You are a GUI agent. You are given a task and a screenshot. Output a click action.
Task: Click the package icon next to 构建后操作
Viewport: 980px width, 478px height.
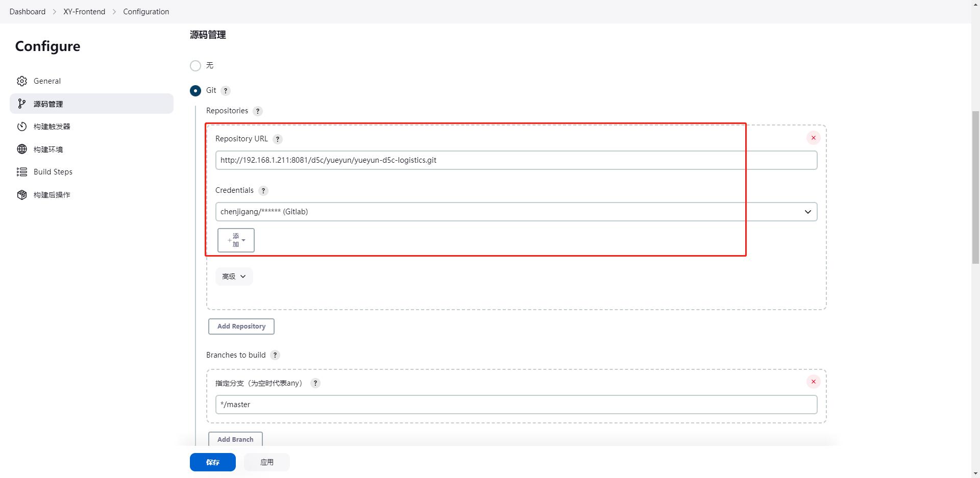(21, 194)
